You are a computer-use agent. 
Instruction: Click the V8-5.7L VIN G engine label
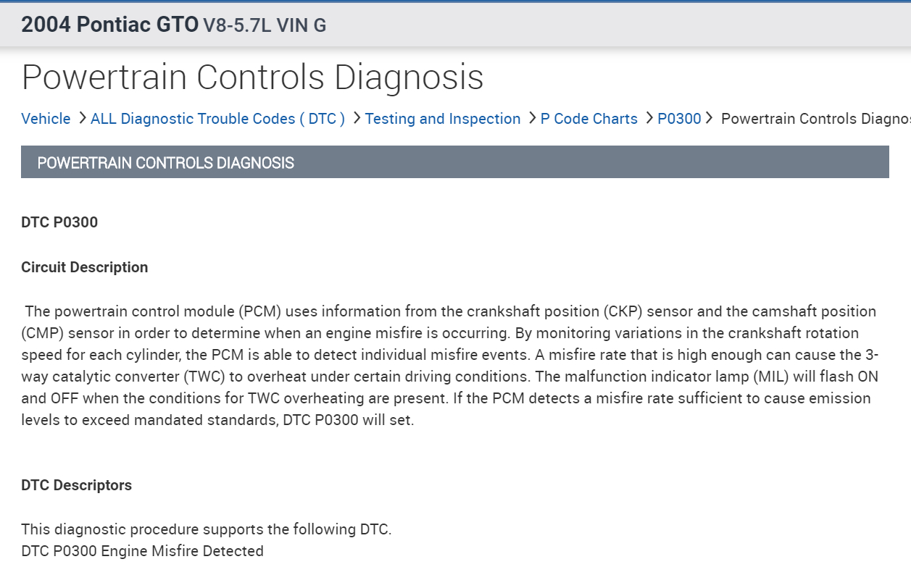click(265, 26)
